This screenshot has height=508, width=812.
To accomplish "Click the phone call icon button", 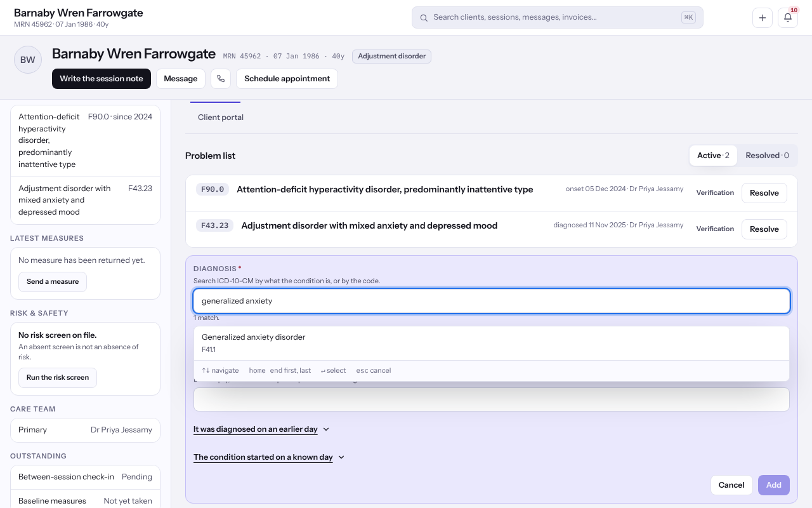I will tap(221, 79).
